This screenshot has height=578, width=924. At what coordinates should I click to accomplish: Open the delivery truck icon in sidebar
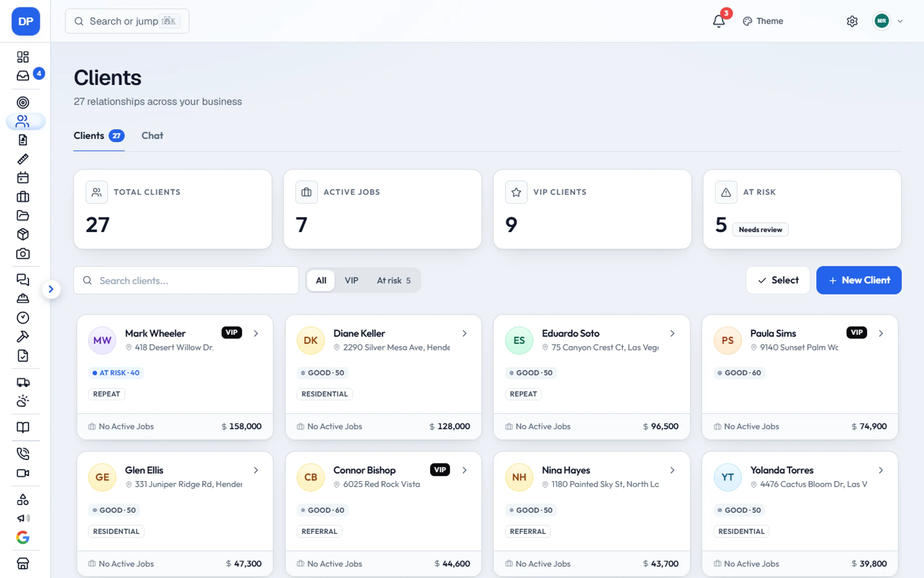(x=23, y=382)
